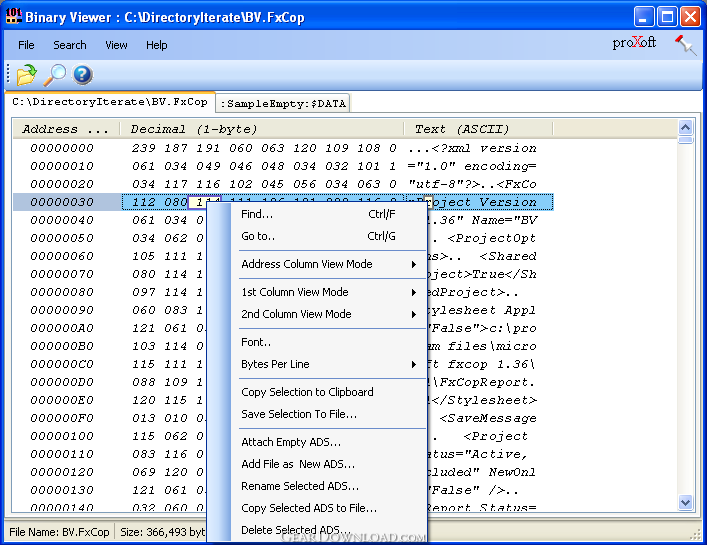The height and width of the screenshot is (545, 707).
Task: Click the pushpin icon next to proXoft
Action: pos(686,45)
